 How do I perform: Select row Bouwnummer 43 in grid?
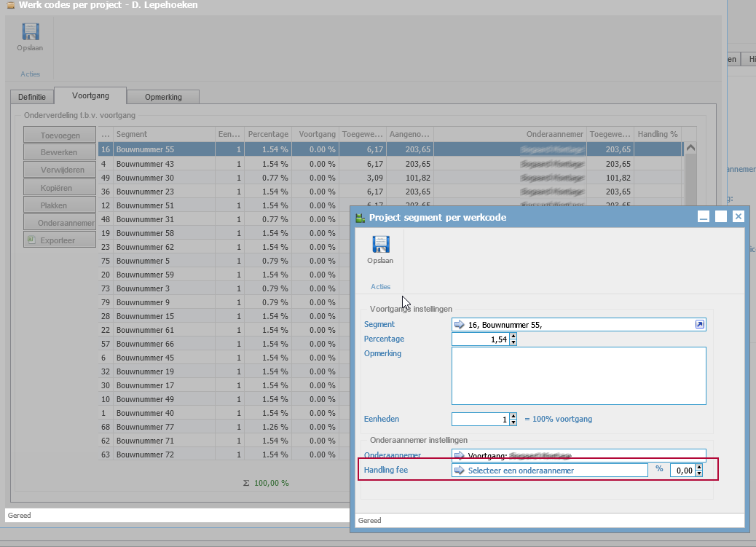click(145, 164)
